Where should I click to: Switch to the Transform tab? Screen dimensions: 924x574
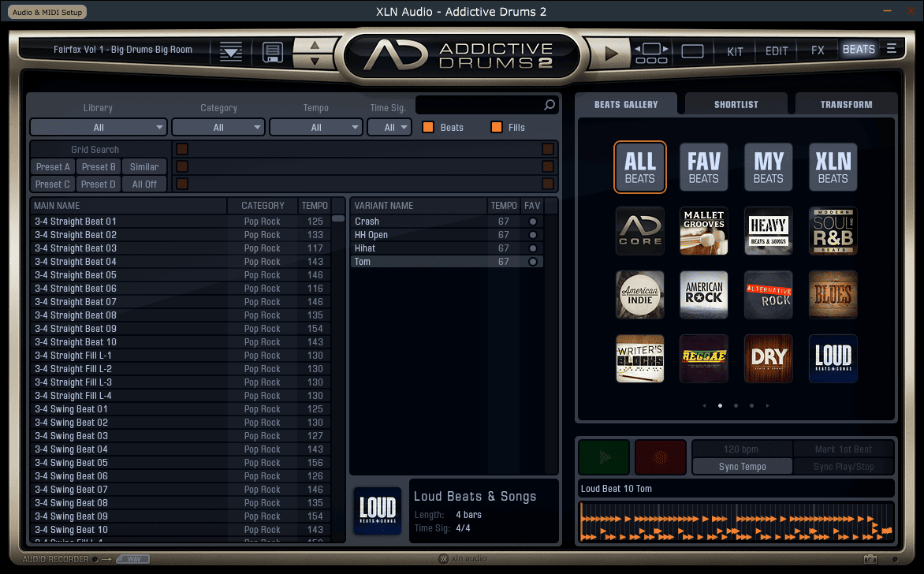[846, 104]
